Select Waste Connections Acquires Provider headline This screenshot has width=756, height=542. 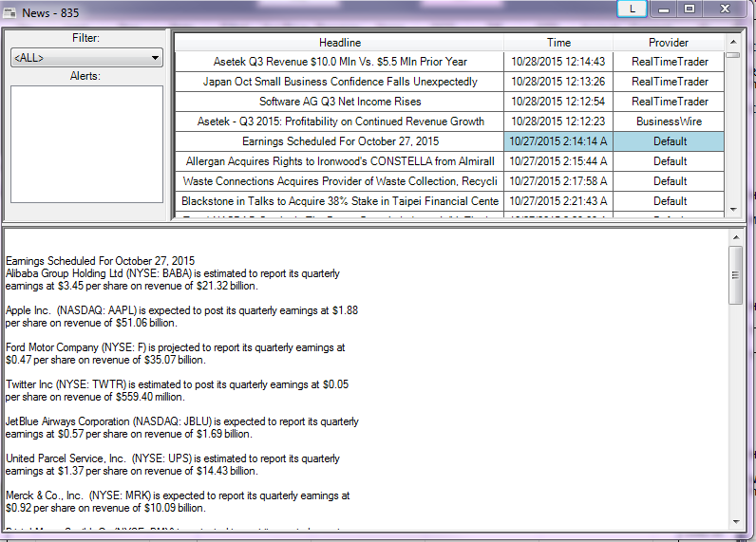pyautogui.click(x=339, y=181)
